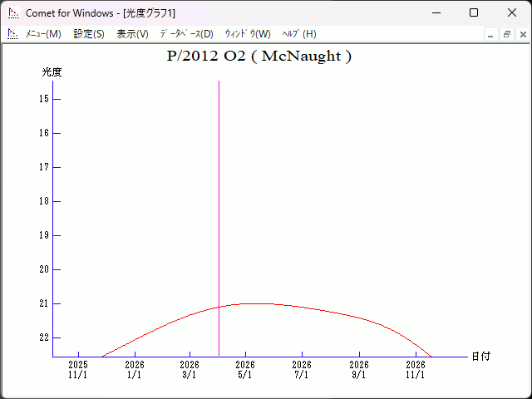Viewport: 532px width, 399px height.
Task: Click the vertical current-date line in graph
Action: [219, 208]
